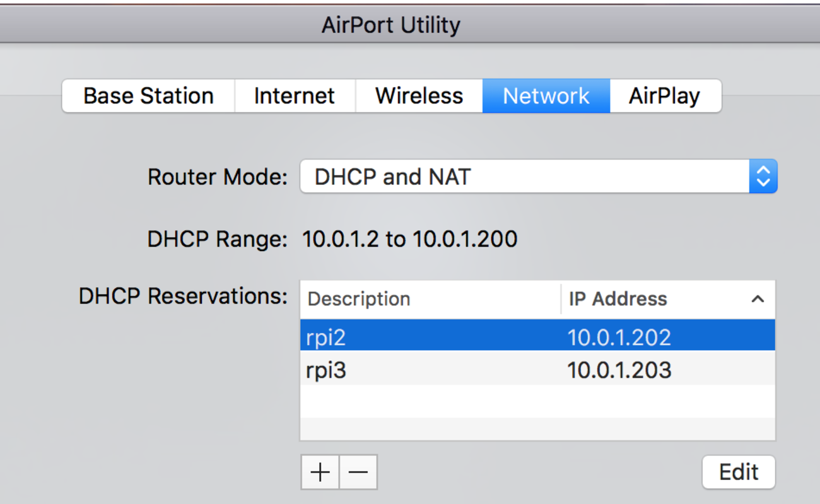This screenshot has width=820, height=504.
Task: Toggle sort order using the column arrow
Action: click(758, 299)
